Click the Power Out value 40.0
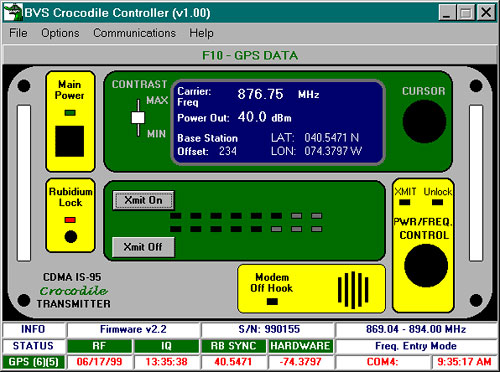This screenshot has width=500, height=372. coord(252,117)
